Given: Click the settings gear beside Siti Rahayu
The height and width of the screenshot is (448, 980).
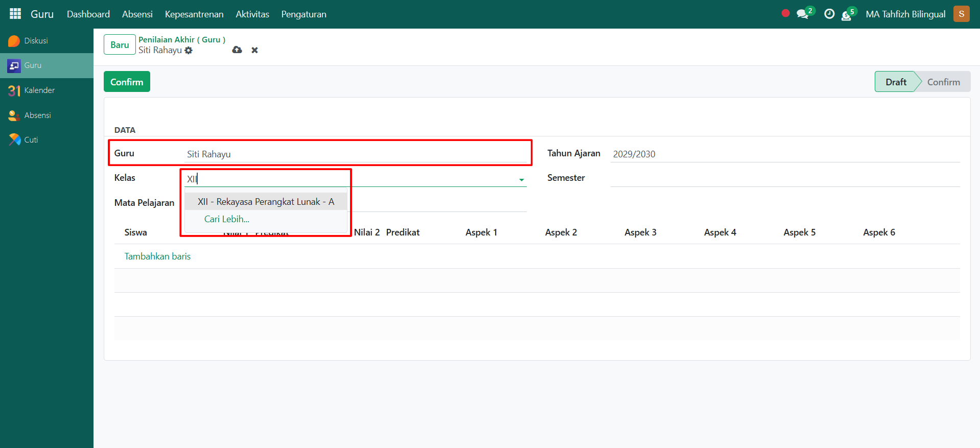Looking at the screenshot, I should pyautogui.click(x=189, y=50).
